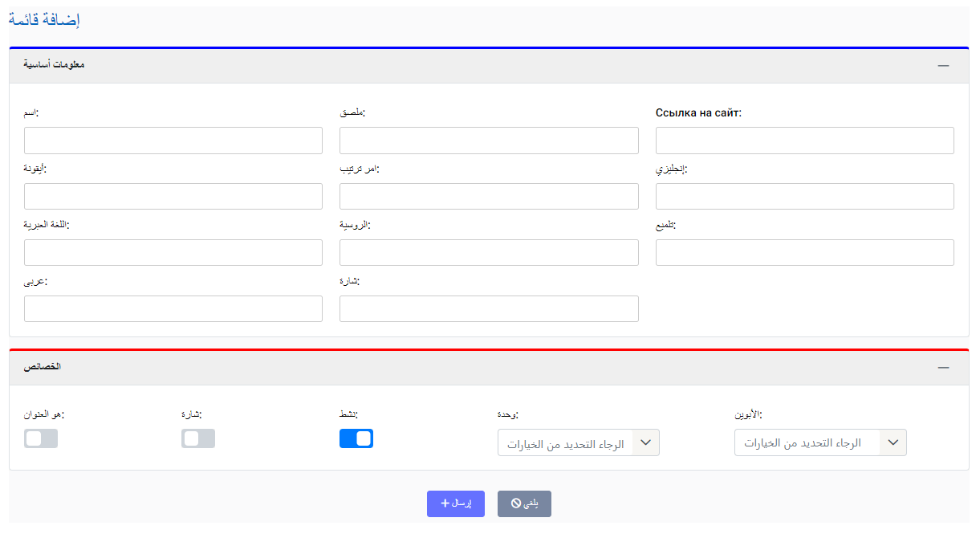Open the الأبوين dropdown
Image resolution: width=980 pixels, height=534 pixels.
click(820, 442)
